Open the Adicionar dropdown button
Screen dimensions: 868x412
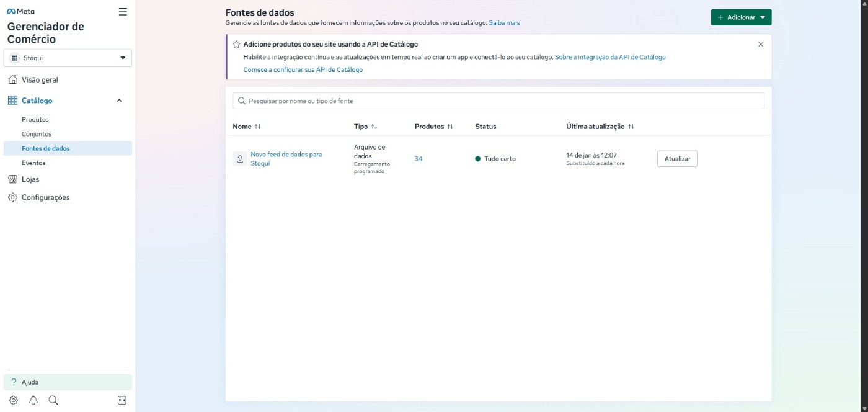pyautogui.click(x=741, y=17)
